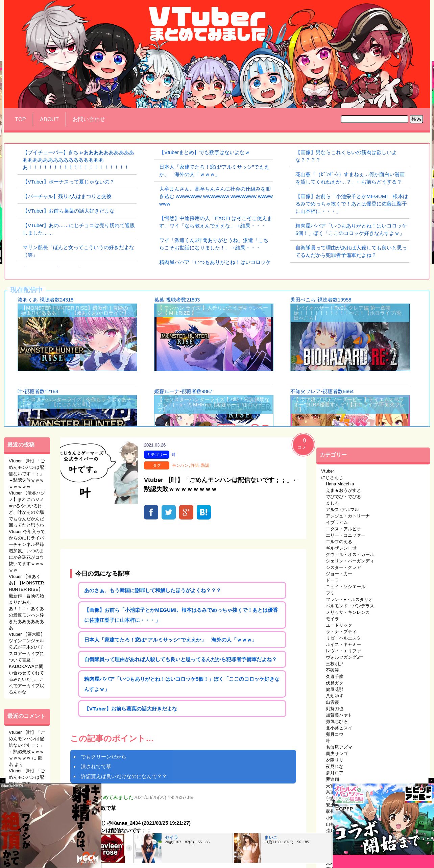Select リゼ・ヘルエスタ category
The height and width of the screenshot is (868, 434).
point(343,638)
